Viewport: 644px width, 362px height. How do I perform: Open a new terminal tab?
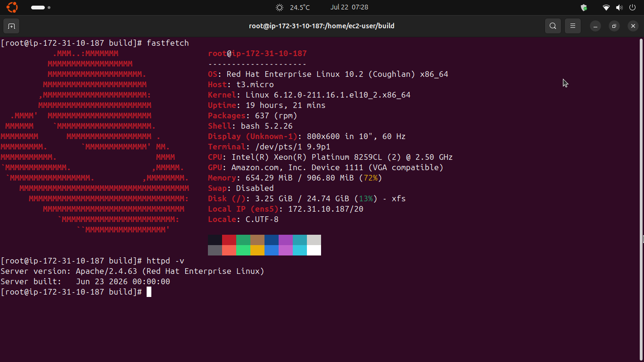11,26
